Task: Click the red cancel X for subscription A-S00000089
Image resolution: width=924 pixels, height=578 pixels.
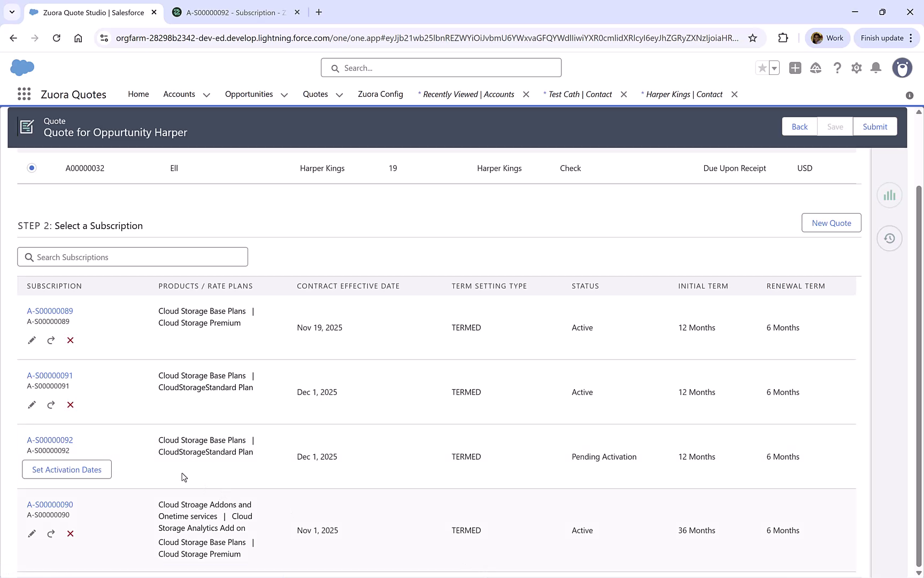Action: click(x=70, y=340)
